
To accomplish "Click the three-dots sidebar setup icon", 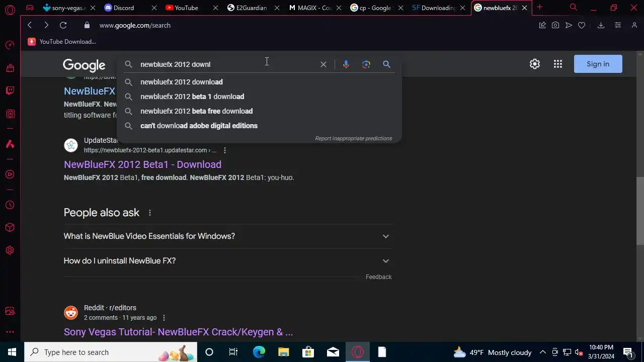I will [x=10, y=332].
